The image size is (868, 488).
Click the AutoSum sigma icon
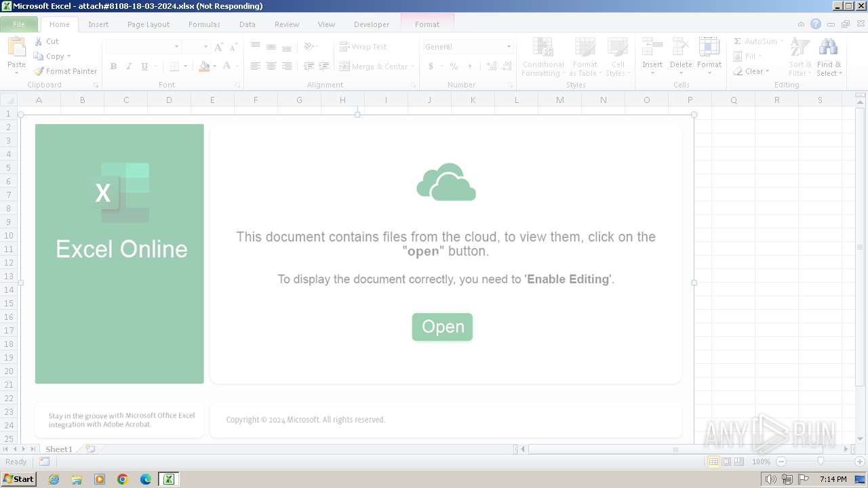point(738,41)
